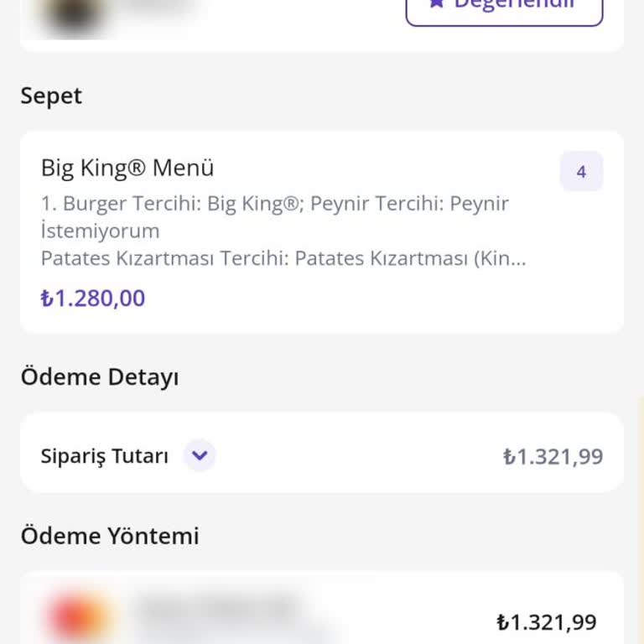The image size is (644, 644).
Task: Click the quantity badge showing 4
Action: pyautogui.click(x=581, y=172)
